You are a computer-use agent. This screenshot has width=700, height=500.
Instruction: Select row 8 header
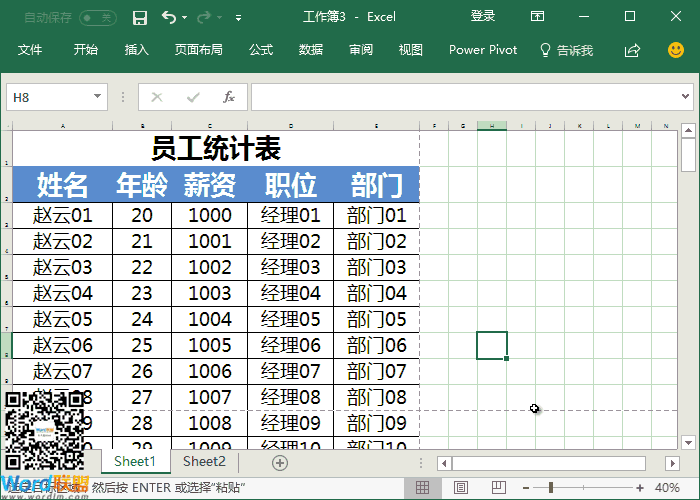pyautogui.click(x=6, y=346)
